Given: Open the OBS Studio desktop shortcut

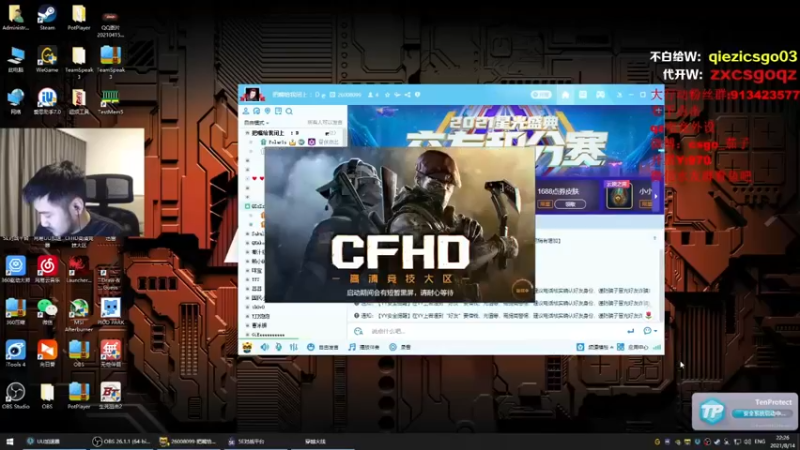Looking at the screenshot, I should (15, 395).
